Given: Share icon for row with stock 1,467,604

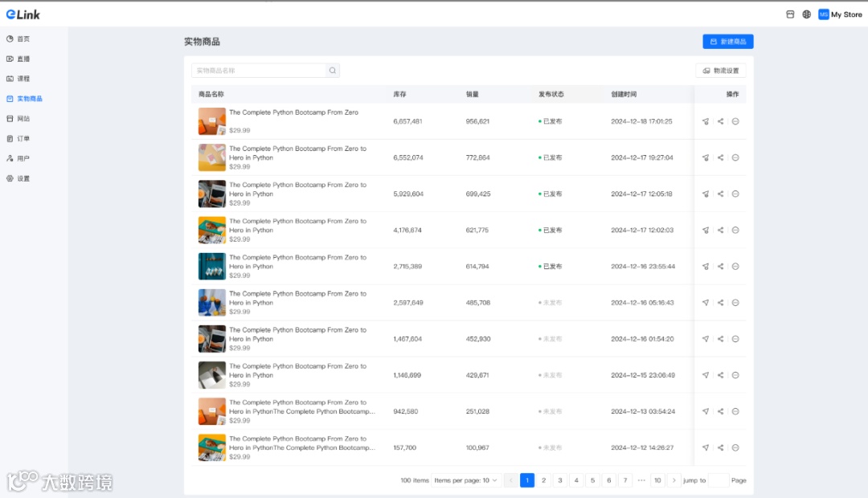Looking at the screenshot, I should [x=720, y=339].
